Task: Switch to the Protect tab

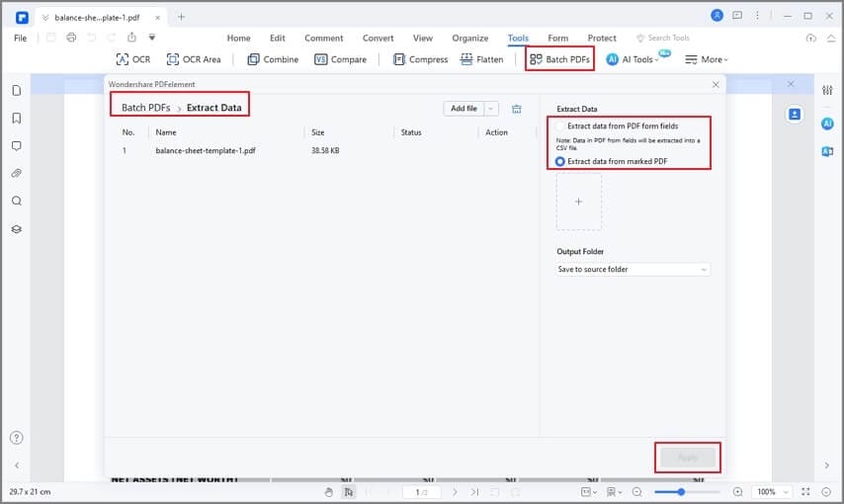Action: click(602, 38)
